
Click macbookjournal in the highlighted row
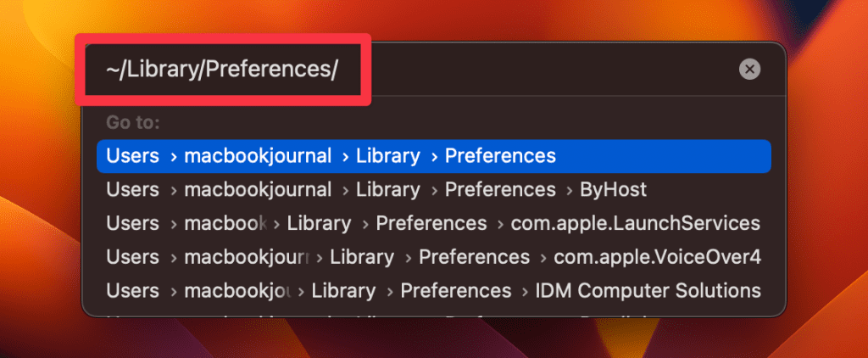[258, 156]
